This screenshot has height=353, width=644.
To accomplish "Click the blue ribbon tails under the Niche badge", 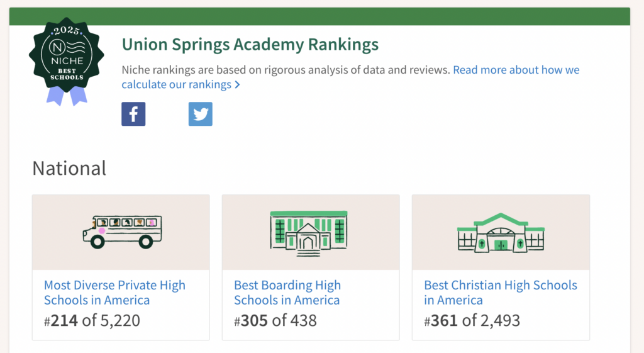I will point(67,96).
